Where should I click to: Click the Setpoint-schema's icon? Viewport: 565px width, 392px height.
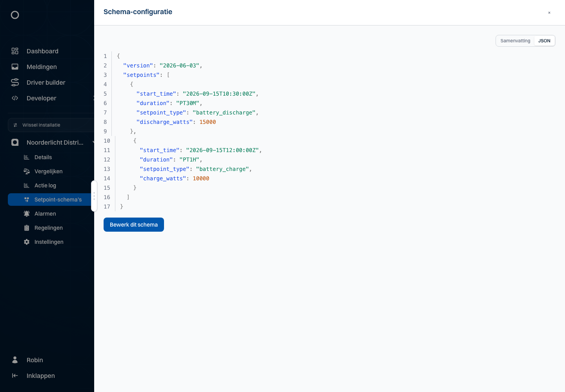tap(27, 200)
